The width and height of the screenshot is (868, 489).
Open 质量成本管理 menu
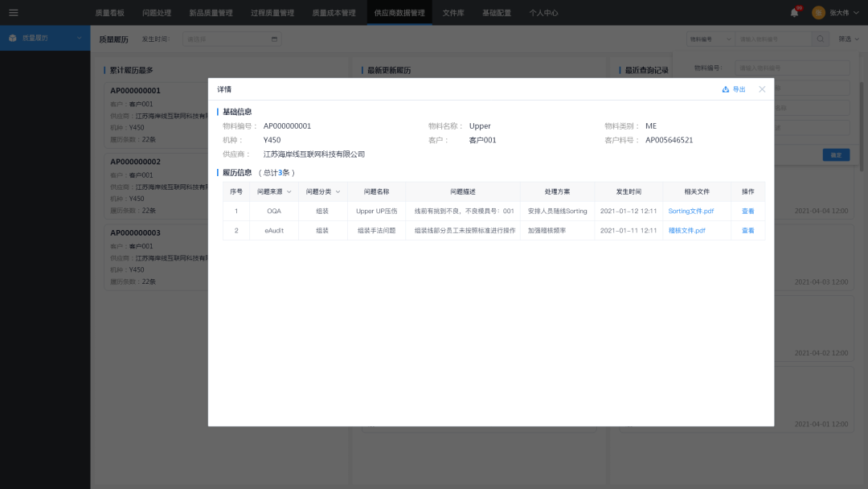pyautogui.click(x=334, y=13)
